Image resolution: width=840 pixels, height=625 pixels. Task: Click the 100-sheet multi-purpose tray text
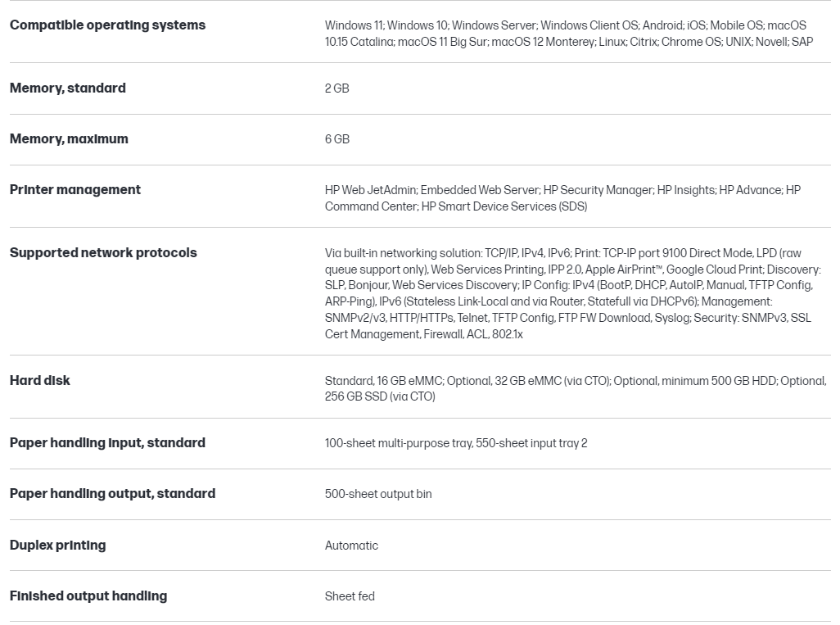[456, 443]
